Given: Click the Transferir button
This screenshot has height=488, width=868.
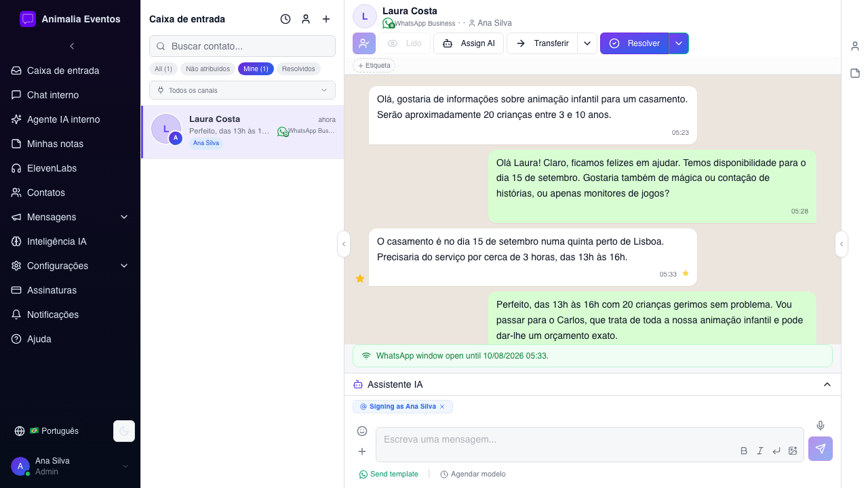Looking at the screenshot, I should (x=542, y=43).
